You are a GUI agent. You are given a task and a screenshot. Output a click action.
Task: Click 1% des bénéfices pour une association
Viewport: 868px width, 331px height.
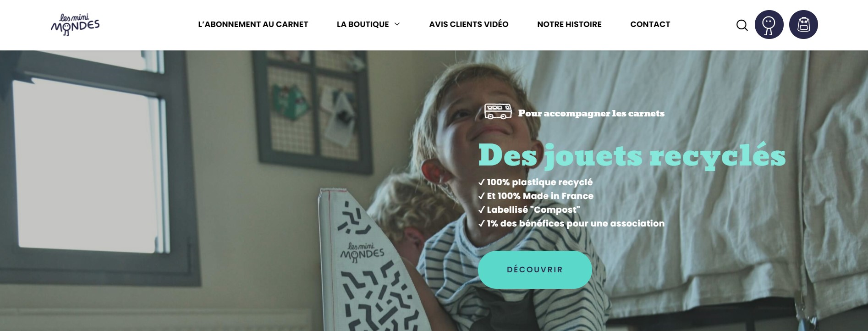(x=571, y=223)
